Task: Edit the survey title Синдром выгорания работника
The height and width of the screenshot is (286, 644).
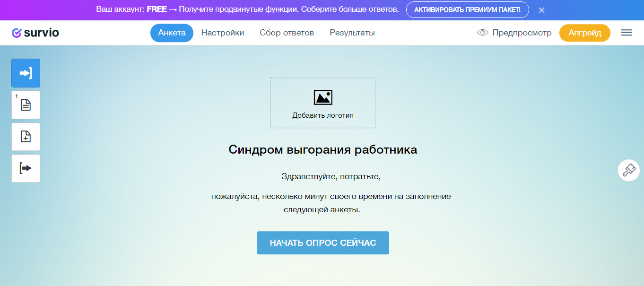Action: pyautogui.click(x=323, y=149)
